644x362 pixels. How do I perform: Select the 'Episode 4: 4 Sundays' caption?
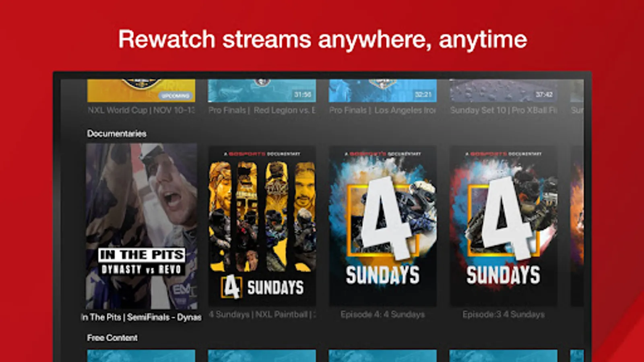[x=383, y=315]
